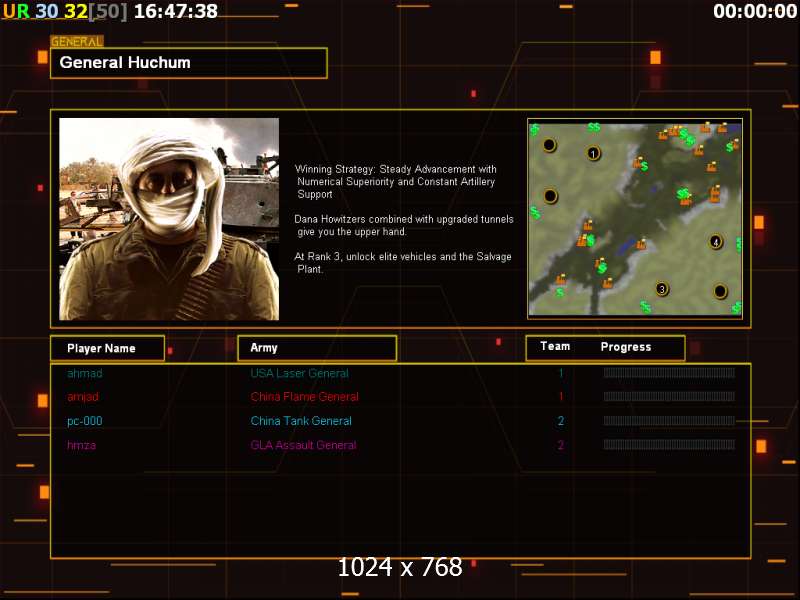
Task: Click the GENERAL label above the title
Action: (77, 41)
